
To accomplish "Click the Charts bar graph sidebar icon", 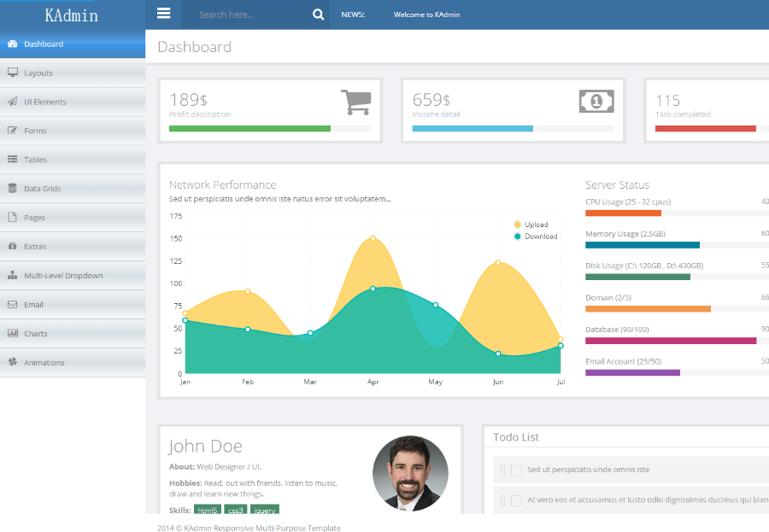I will tap(12, 334).
